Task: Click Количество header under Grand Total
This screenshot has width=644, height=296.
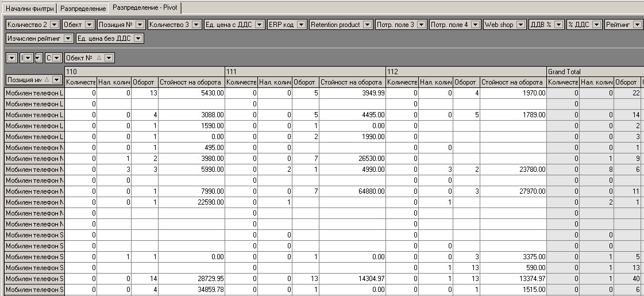Action: (x=563, y=82)
